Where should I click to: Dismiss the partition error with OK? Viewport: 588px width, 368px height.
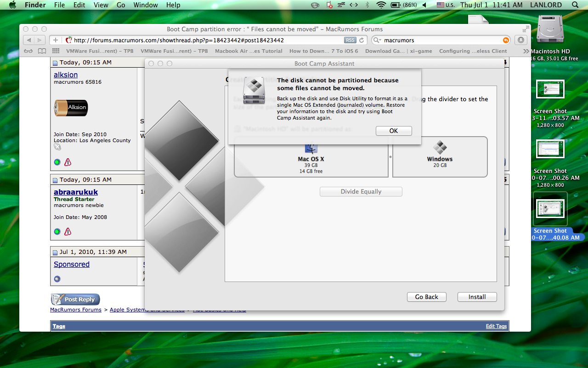pos(394,131)
